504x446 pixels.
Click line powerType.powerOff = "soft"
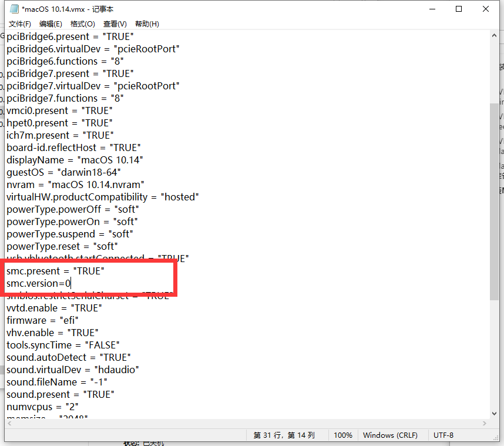73,209
